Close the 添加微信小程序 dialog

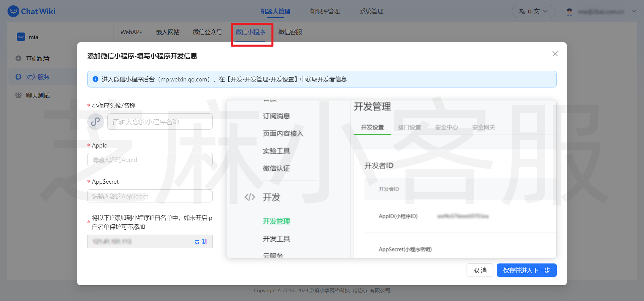point(555,54)
